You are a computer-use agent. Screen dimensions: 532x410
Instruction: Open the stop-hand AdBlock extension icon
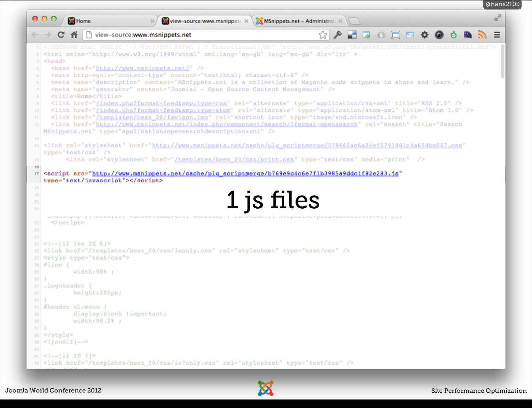(381, 35)
